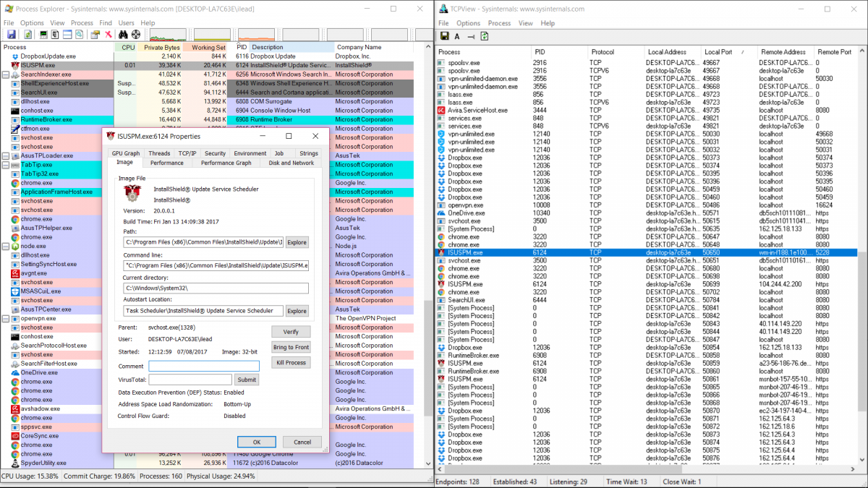This screenshot has height=488, width=868.
Task: Open System Information graph icon in Process Explorer
Action: 43,34
